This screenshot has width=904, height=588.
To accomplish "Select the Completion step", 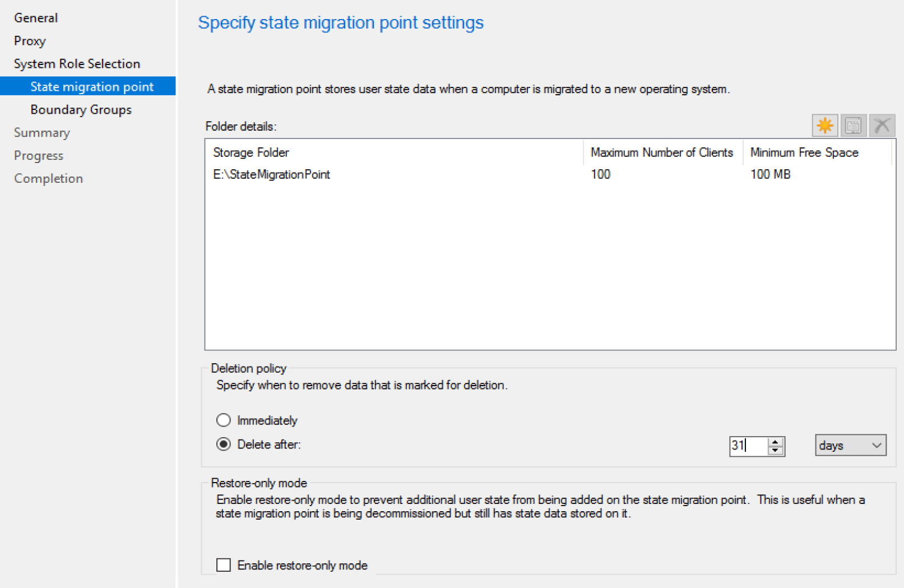I will coord(48,178).
